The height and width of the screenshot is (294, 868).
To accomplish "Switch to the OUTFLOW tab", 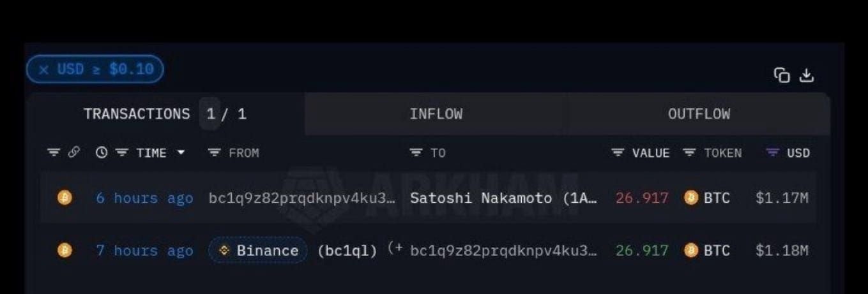I will coord(699,114).
